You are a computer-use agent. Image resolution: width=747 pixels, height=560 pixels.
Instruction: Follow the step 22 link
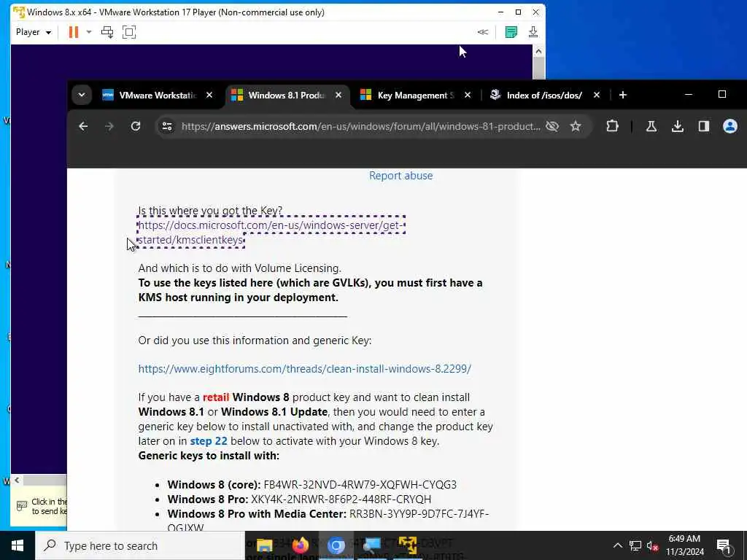pyautogui.click(x=209, y=441)
